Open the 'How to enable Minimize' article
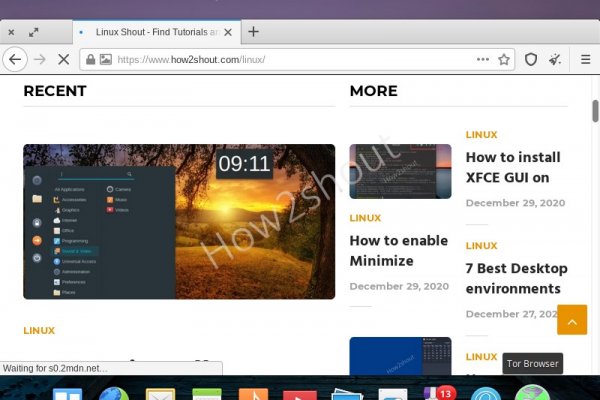The image size is (600, 400). coord(398,250)
